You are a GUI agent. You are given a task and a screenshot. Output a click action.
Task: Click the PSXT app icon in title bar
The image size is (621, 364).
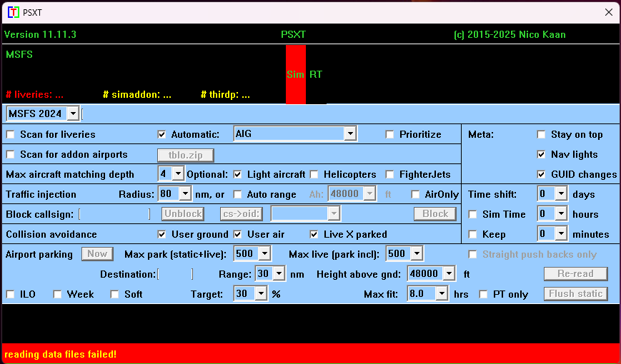point(14,12)
